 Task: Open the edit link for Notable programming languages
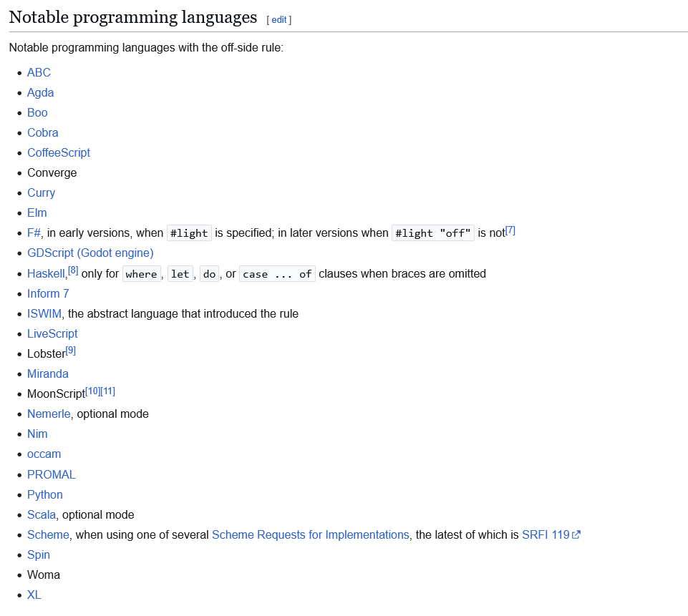click(279, 20)
